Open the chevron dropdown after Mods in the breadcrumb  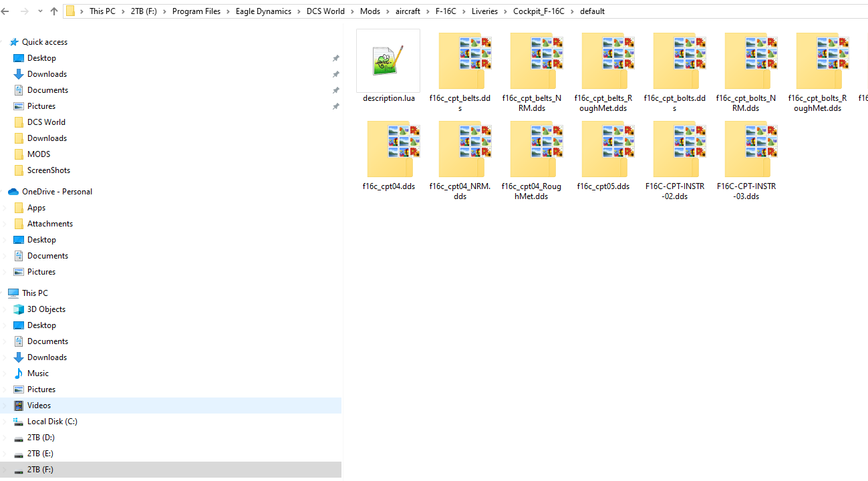(x=388, y=11)
